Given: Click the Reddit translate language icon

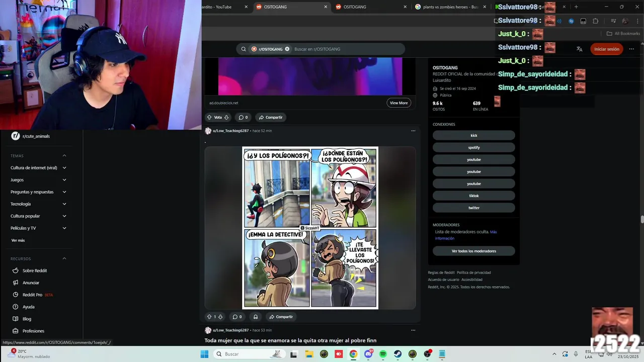Looking at the screenshot, I should click(579, 49).
